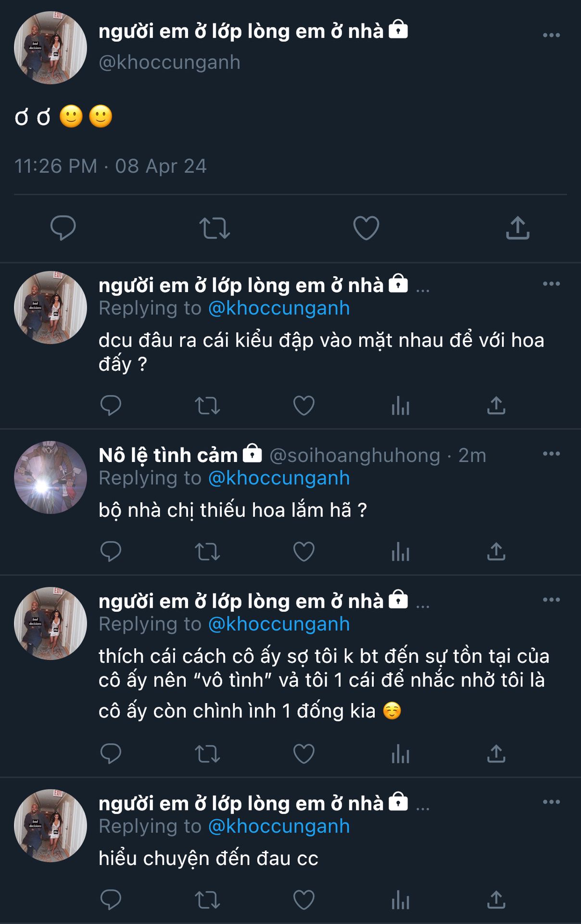Reply to the "bộ nhà chị thiếu hoa" tweet
581x924 pixels.
click(x=111, y=552)
